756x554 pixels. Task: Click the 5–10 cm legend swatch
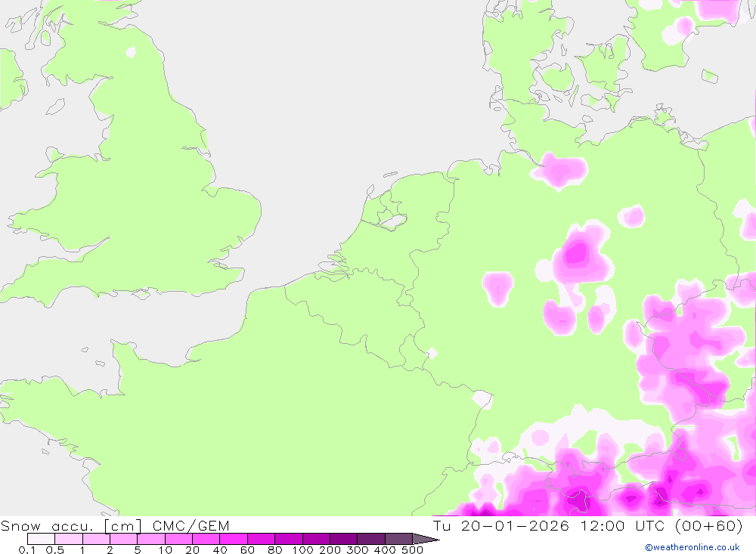(x=151, y=539)
